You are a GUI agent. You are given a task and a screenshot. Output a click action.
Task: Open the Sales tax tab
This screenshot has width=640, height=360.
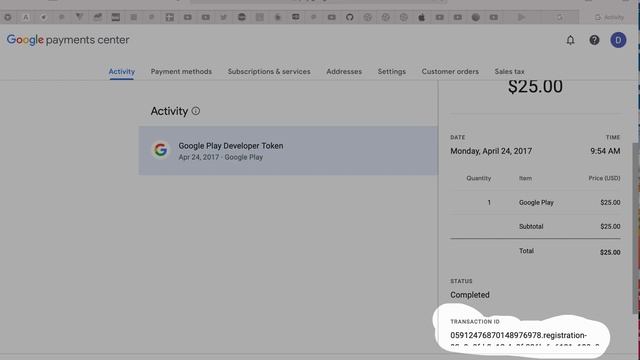[509, 71]
